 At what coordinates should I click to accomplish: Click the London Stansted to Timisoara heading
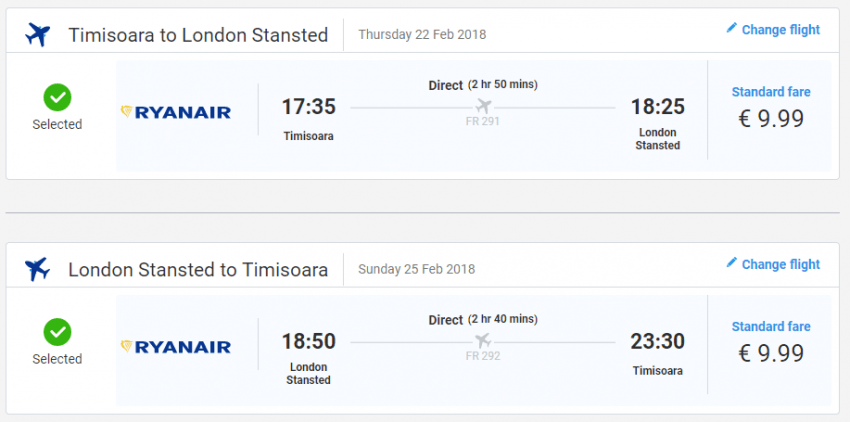click(198, 270)
